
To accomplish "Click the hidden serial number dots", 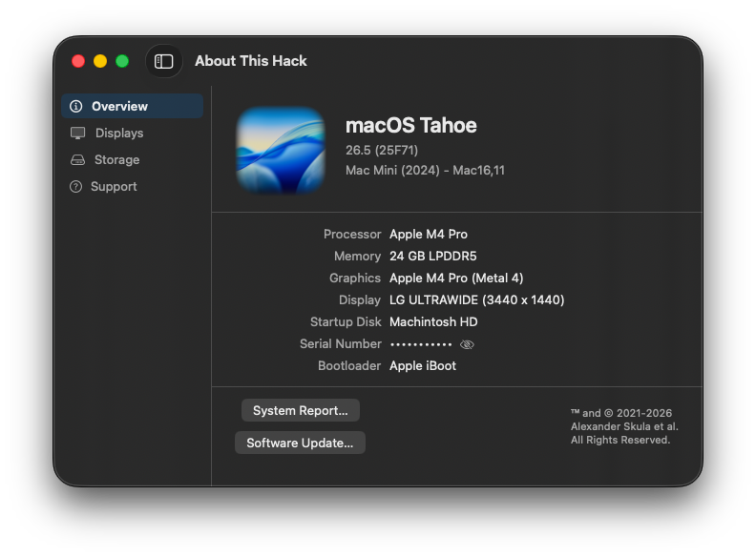I will pos(421,344).
